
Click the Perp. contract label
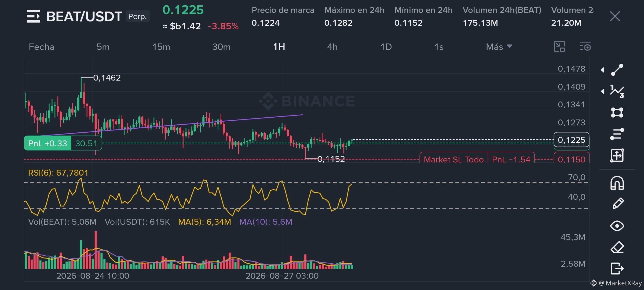[138, 16]
